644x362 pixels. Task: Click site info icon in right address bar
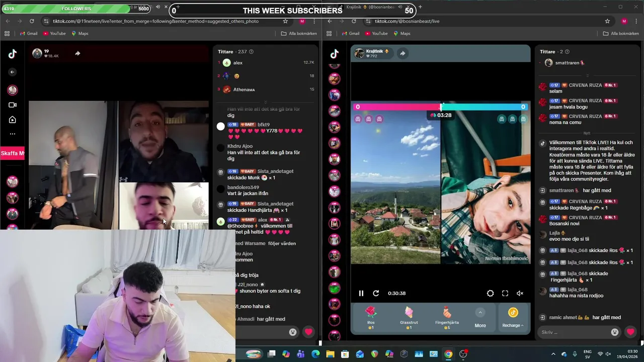coord(369,21)
